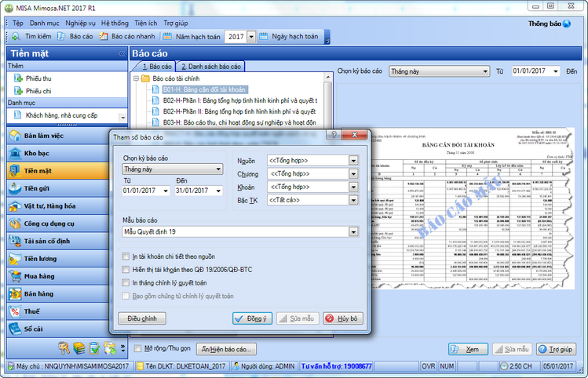Check Hiển thị tài khoản theo QĐ 19/2006/QĐ-BTC
This screenshot has width=588, height=378.
tap(126, 270)
